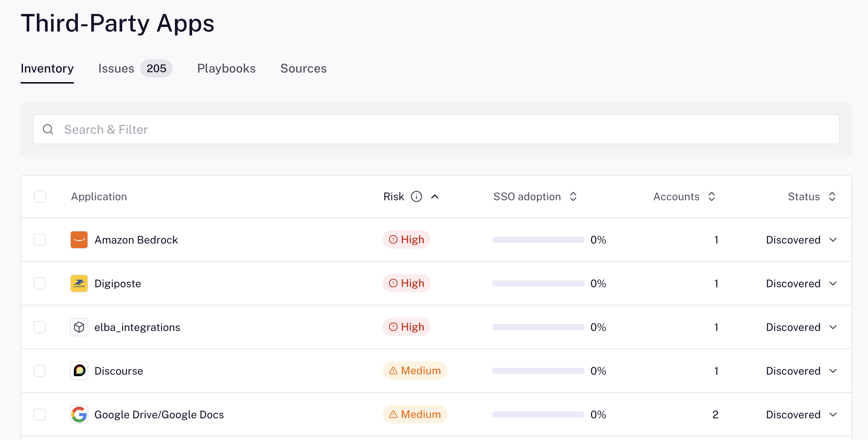Open the Google Drive/Google Docs application name
868x440 pixels.
[159, 415]
